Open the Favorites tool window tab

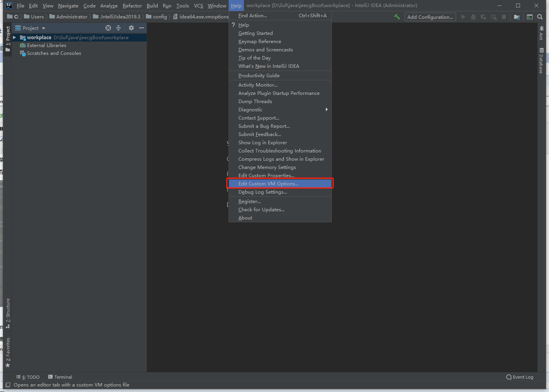[8, 352]
